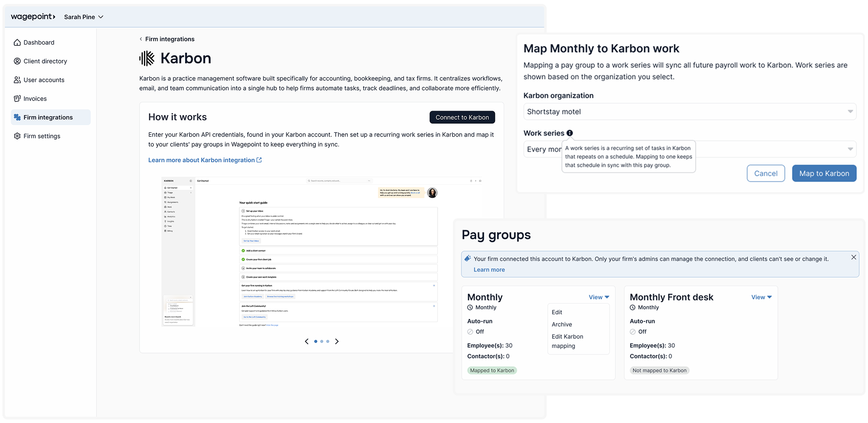
Task: Open the Karbon organization dropdown
Action: pos(690,112)
